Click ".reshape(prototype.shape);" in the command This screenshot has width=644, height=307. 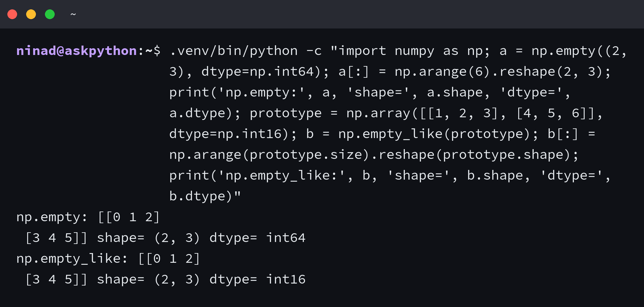point(475,155)
